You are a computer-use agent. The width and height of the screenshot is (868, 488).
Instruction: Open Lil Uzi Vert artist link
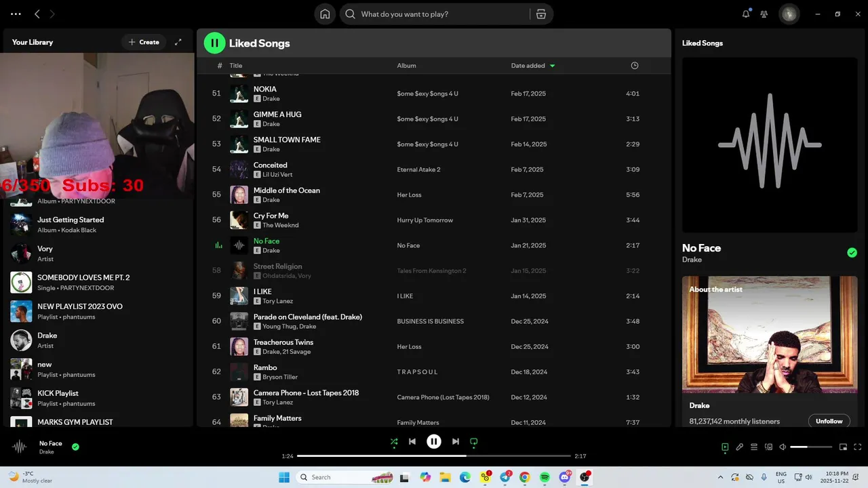coord(277,174)
